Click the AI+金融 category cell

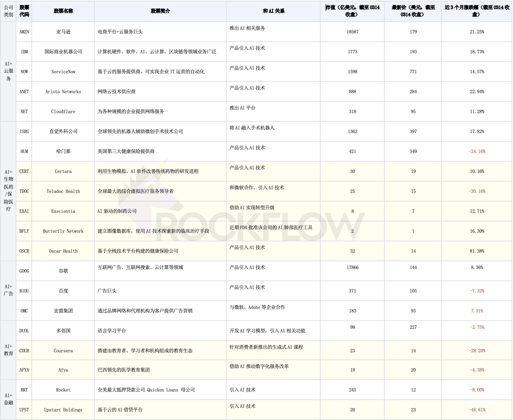point(8,400)
